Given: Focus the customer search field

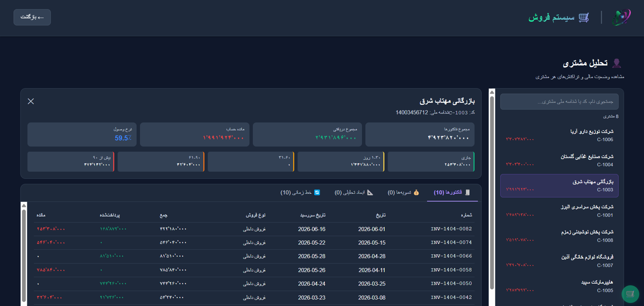Looking at the screenshot, I should 559,101.
